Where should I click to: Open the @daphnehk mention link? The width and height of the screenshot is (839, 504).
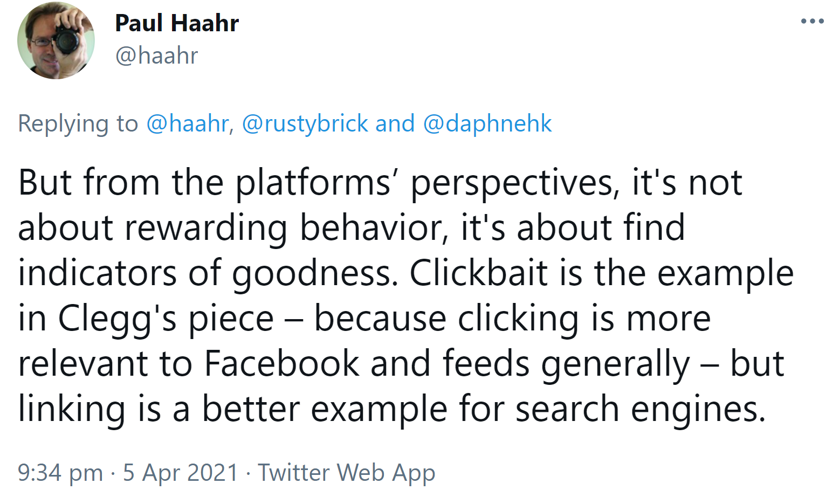point(487,123)
